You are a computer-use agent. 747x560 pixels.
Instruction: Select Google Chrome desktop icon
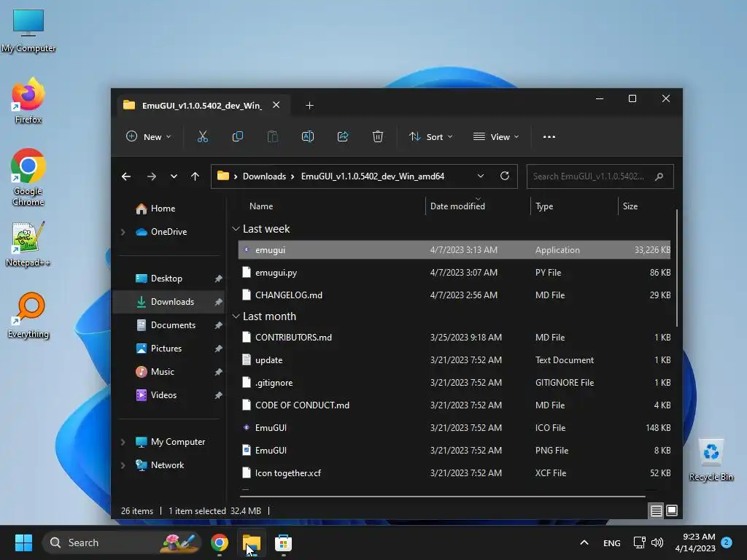point(28,177)
